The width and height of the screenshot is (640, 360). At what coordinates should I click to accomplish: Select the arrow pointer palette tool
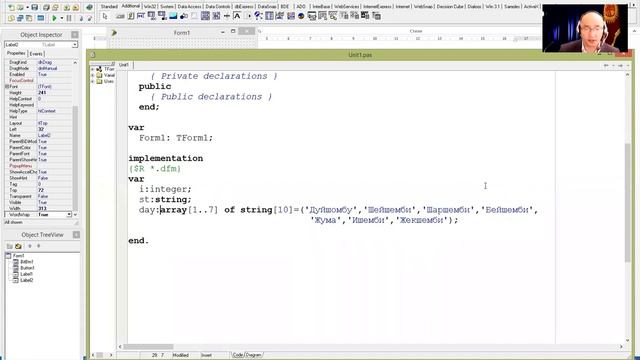(x=105, y=16)
